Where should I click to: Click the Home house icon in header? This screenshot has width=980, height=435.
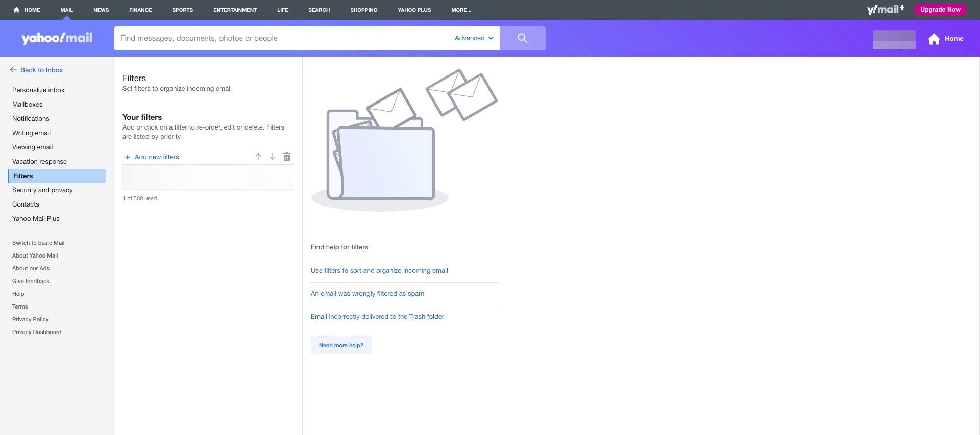coord(934,39)
